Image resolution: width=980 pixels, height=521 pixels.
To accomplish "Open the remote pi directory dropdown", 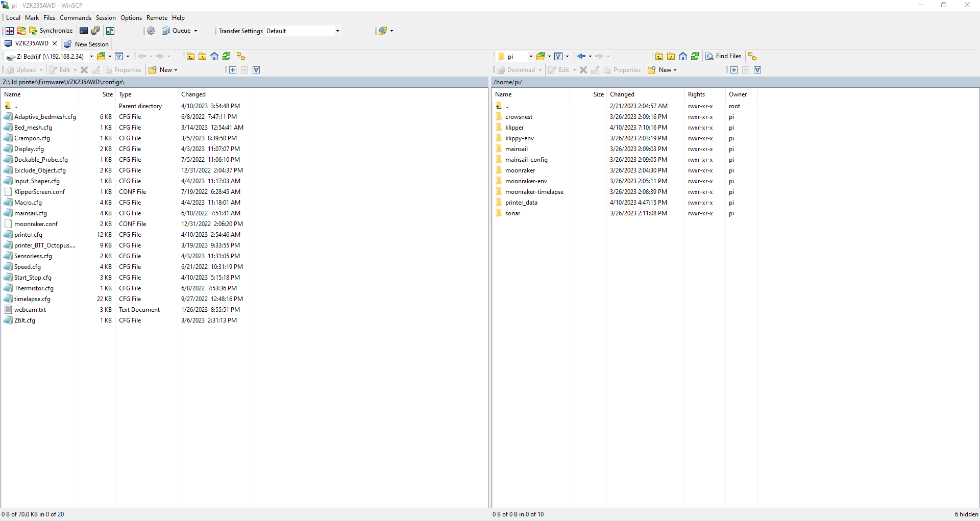I will click(x=531, y=57).
